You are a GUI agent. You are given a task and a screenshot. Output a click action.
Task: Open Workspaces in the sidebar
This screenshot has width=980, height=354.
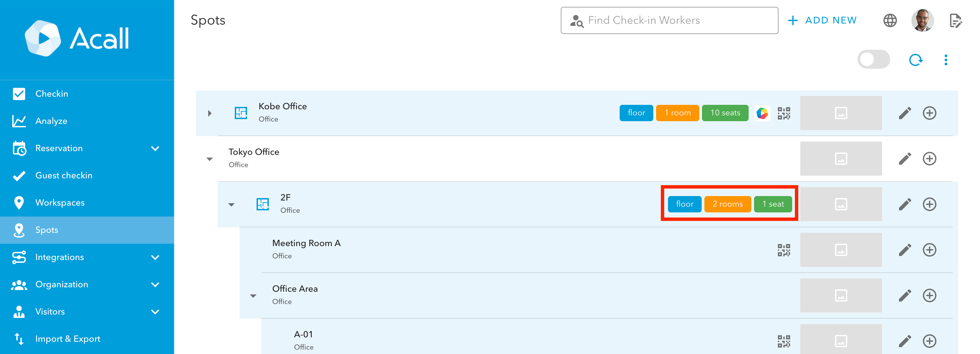coord(60,203)
